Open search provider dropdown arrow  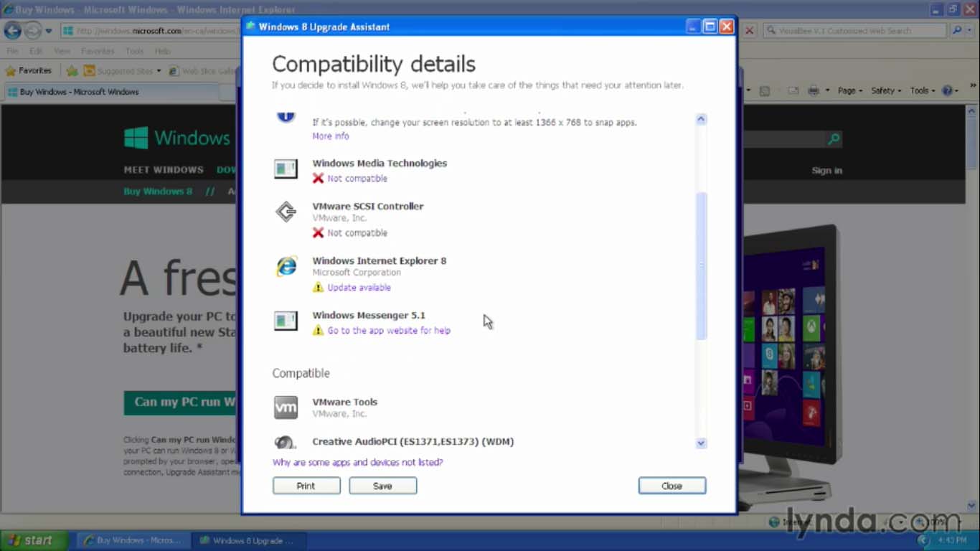click(x=970, y=31)
